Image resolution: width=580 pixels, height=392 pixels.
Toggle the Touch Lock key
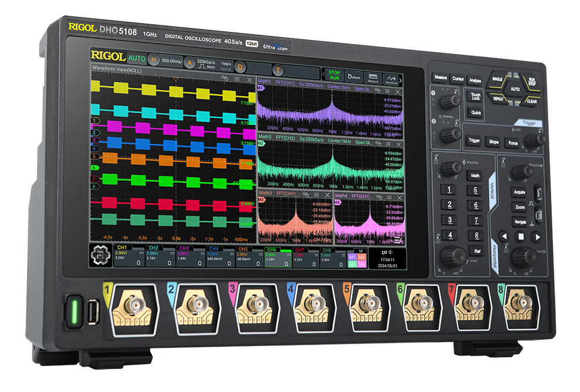(476, 96)
